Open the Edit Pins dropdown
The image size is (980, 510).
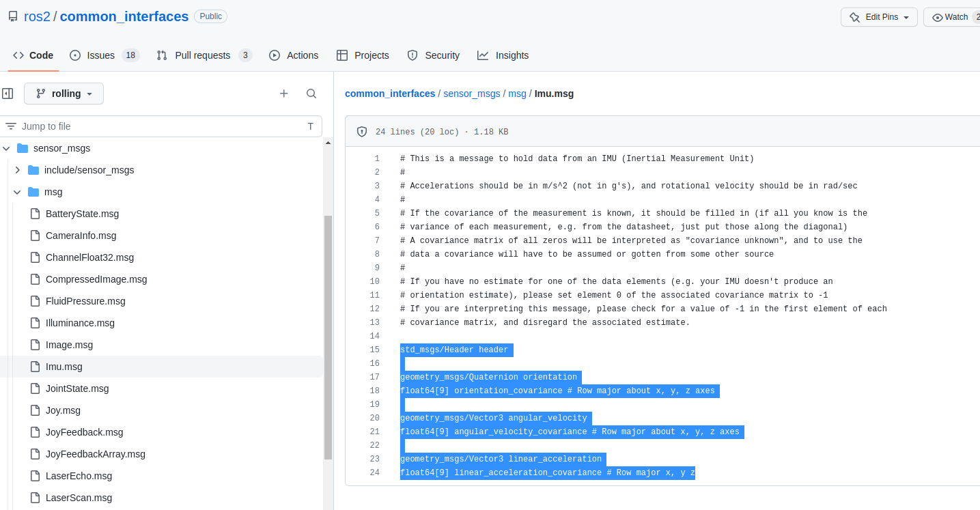click(878, 17)
